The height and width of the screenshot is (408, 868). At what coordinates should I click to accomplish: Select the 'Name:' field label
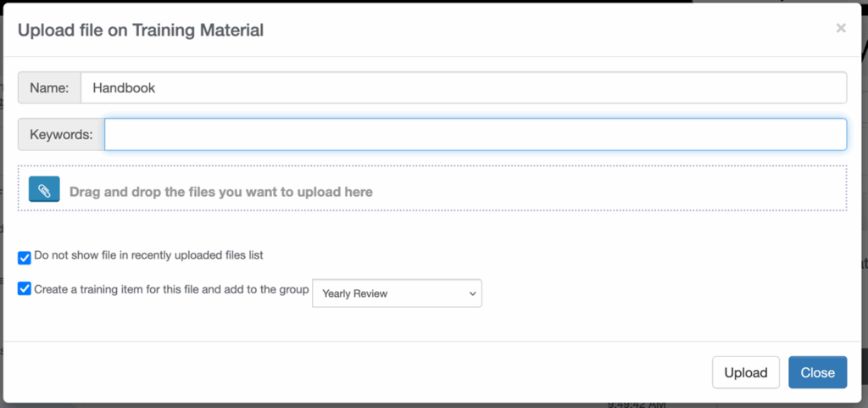[49, 87]
